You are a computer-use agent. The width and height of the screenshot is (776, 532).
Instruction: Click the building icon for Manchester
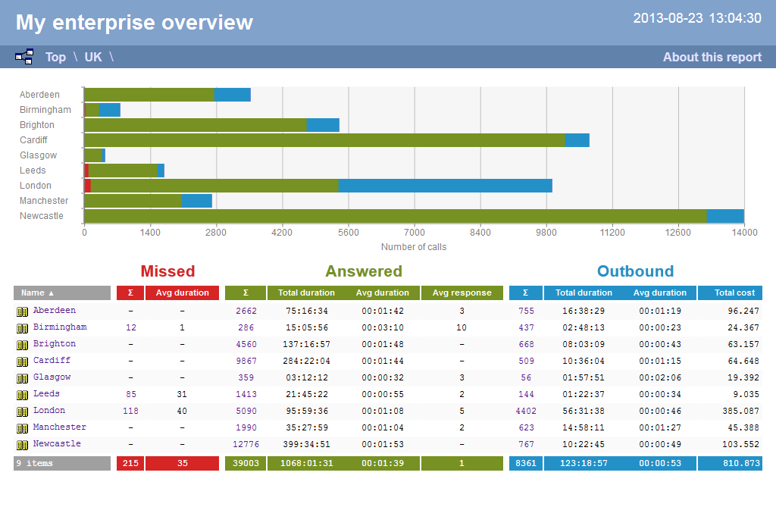[x=23, y=427]
